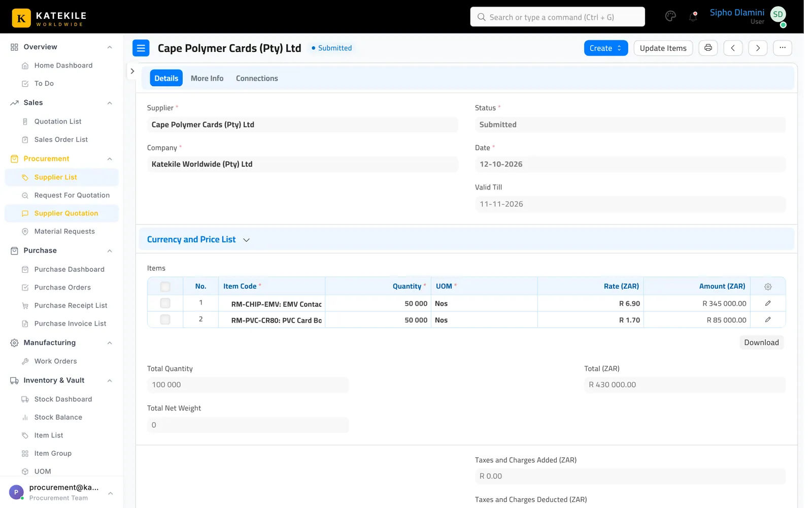
Task: Edit row 1 RM-CHIP-EMV pencil icon
Action: 768,303
